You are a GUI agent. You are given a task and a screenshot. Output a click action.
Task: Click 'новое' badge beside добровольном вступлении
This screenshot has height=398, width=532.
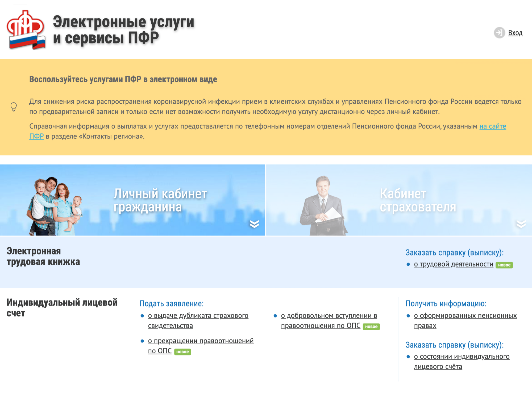click(x=371, y=327)
